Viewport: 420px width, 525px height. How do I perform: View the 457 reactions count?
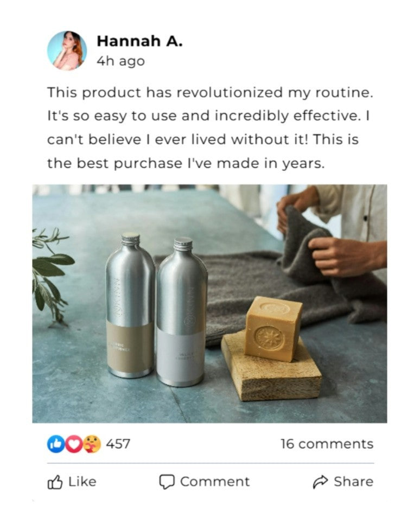click(118, 444)
